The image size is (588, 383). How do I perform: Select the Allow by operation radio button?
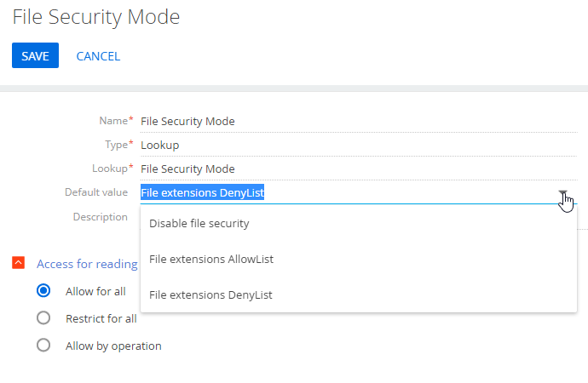(x=43, y=346)
